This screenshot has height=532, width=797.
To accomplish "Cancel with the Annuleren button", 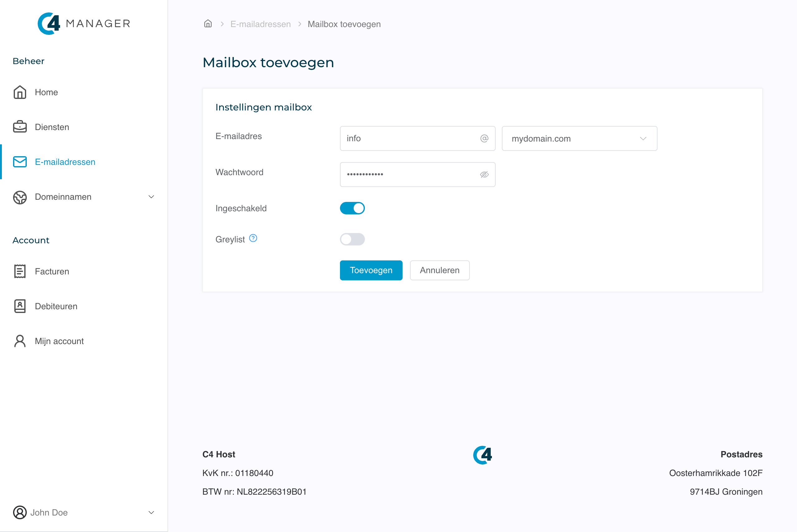I will click(439, 270).
